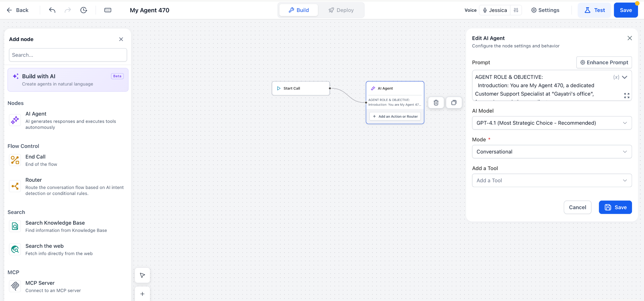644x301 pixels.
Task: Select the Jessica voice selector
Action: 495,10
